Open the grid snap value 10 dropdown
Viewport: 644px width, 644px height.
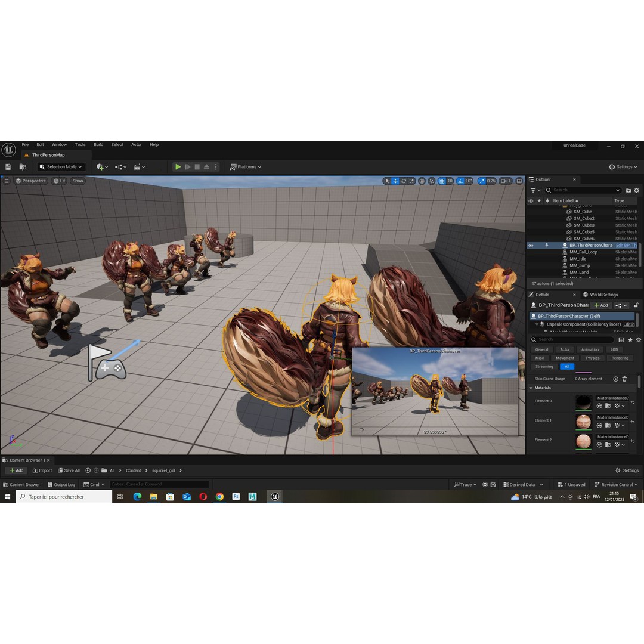450,181
